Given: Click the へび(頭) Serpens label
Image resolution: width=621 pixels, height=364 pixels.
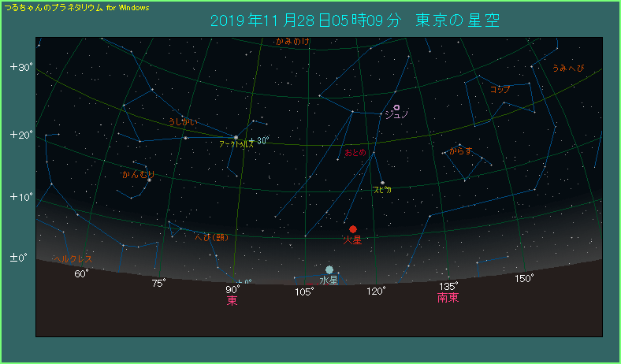Looking at the screenshot, I should point(212,237).
